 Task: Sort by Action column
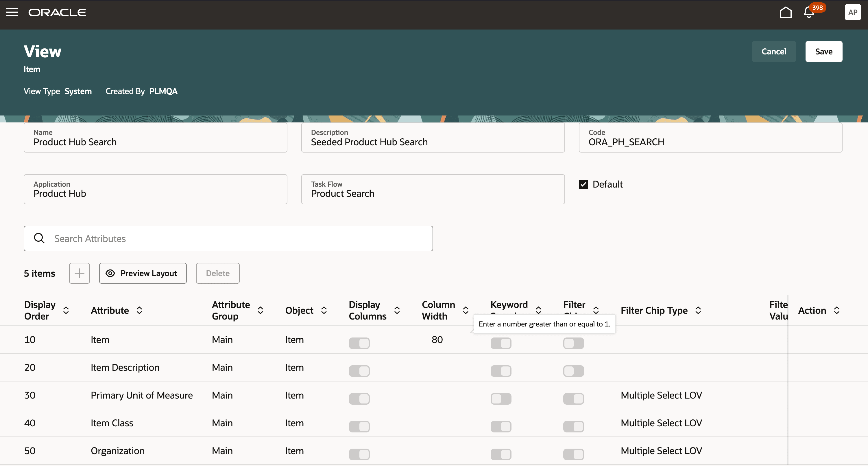coord(837,310)
